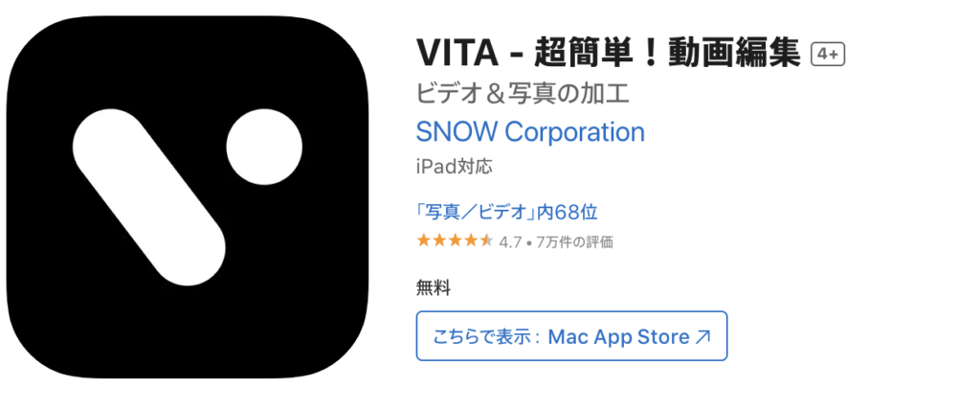Open the 「写真／ビデオ」内68位 ranking link
This screenshot has height=410, width=980.
(x=507, y=213)
